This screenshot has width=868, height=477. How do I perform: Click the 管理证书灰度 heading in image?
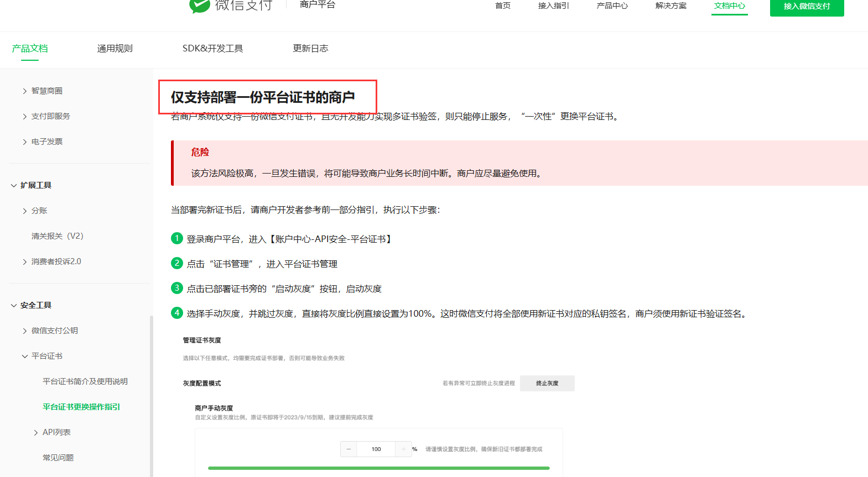click(202, 340)
